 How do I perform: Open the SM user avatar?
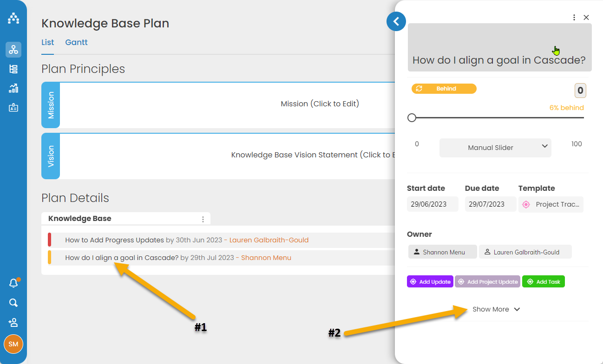pyautogui.click(x=13, y=344)
